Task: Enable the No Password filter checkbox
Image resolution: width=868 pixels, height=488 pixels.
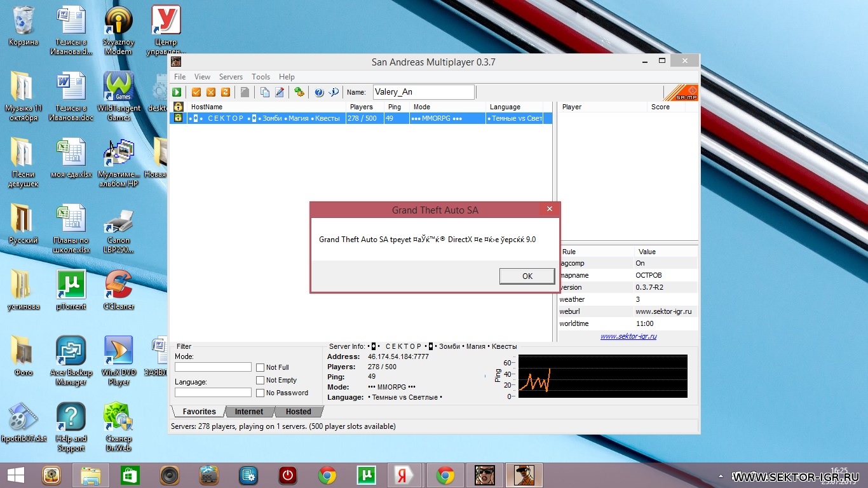Action: coord(261,393)
